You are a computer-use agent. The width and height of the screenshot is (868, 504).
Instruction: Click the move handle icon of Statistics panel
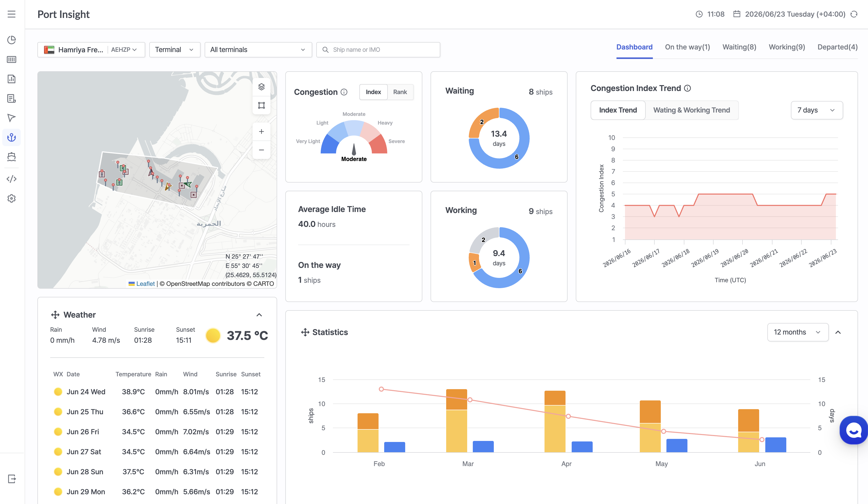pyautogui.click(x=305, y=332)
